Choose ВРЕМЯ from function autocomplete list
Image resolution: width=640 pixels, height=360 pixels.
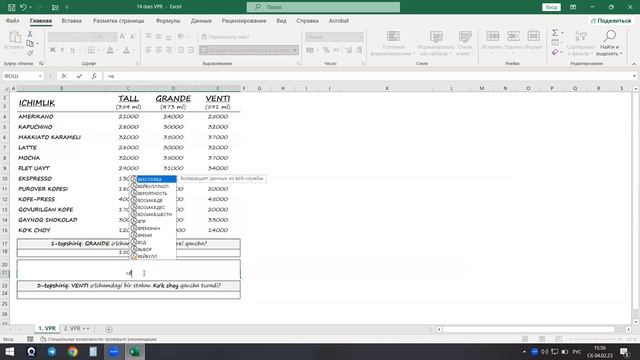coord(153,235)
